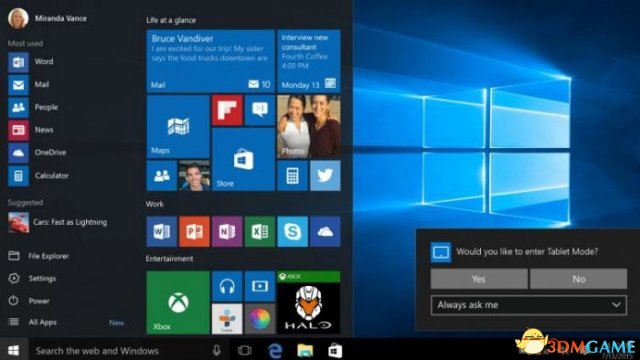Open the OneDrive cloud tile in Work group

(325, 232)
